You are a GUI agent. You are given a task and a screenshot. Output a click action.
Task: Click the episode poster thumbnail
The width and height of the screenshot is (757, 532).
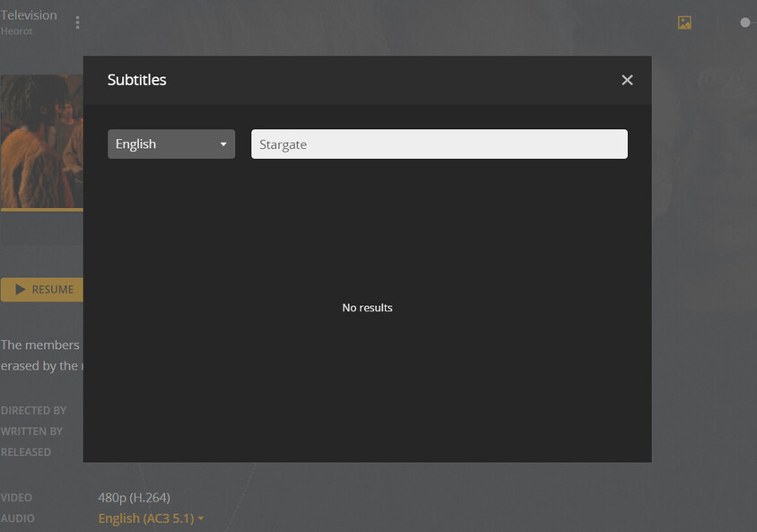pos(42,142)
